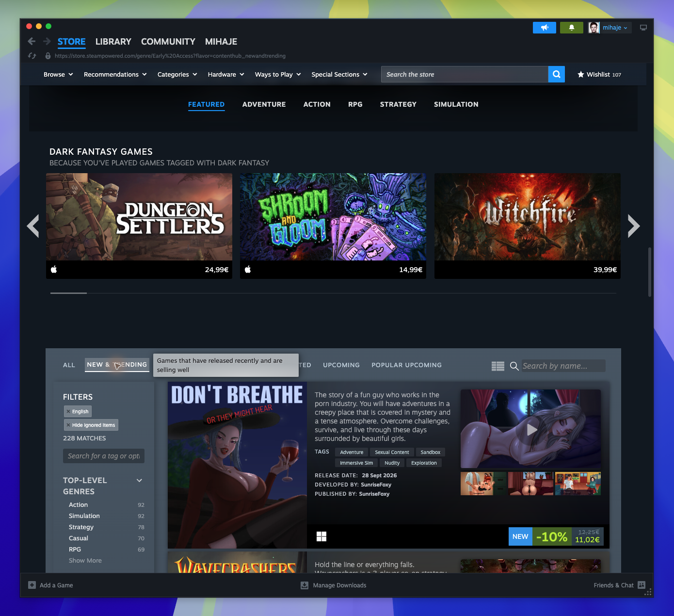Viewport: 674px width, 616px height.
Task: Remove the English filter
Action: (68, 411)
